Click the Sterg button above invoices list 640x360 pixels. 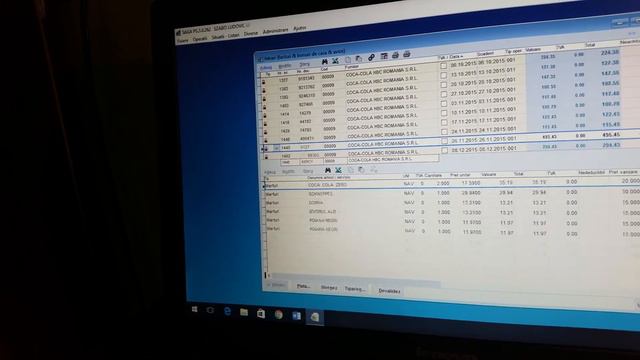pyautogui.click(x=304, y=64)
